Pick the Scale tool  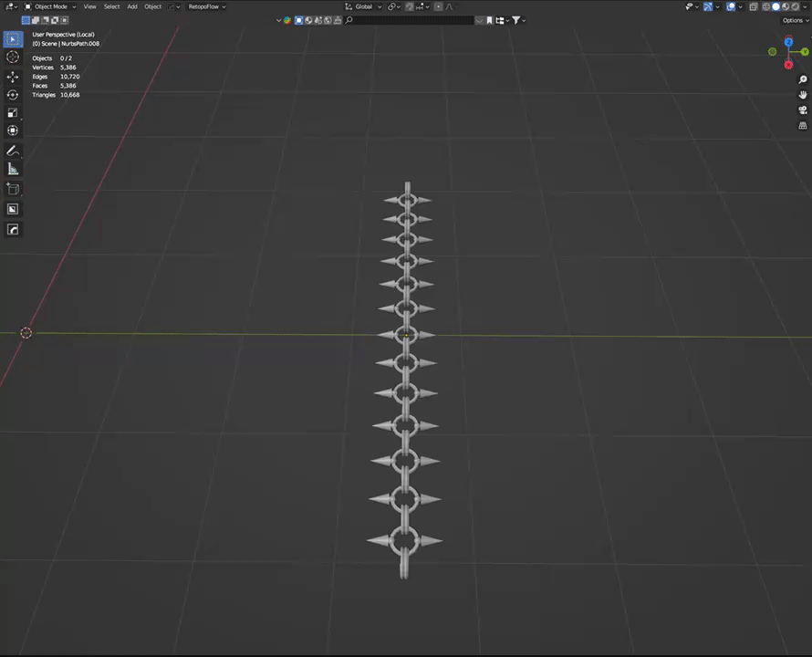click(13, 113)
